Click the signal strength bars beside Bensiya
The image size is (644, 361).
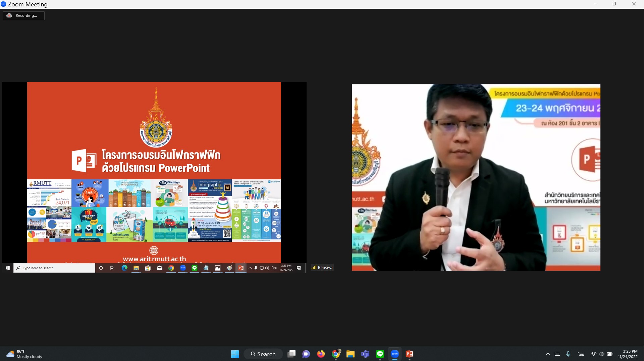pyautogui.click(x=314, y=268)
